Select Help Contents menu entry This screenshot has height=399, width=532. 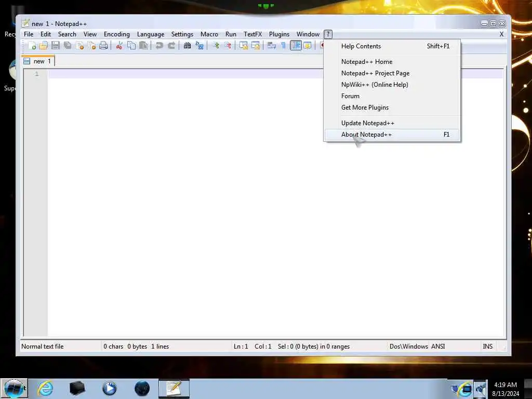point(392,46)
